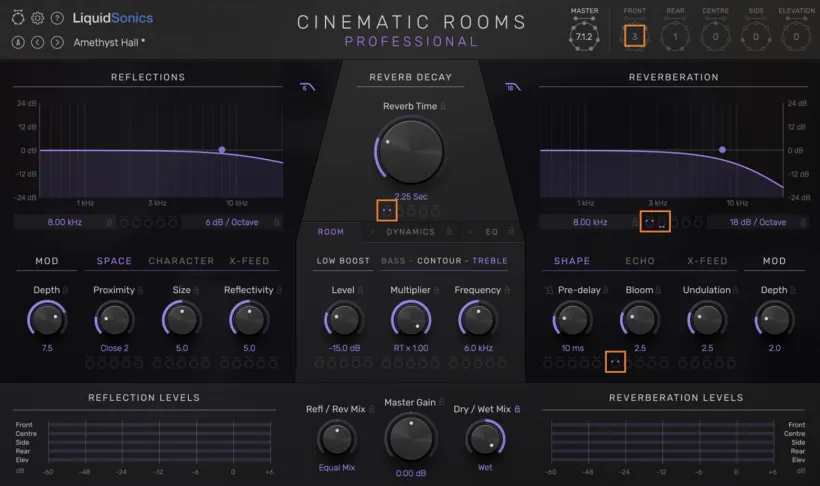Viewport: 820px width, 486px height.
Task: Click the lock on the DYNAMICS tab
Action: coord(449,231)
